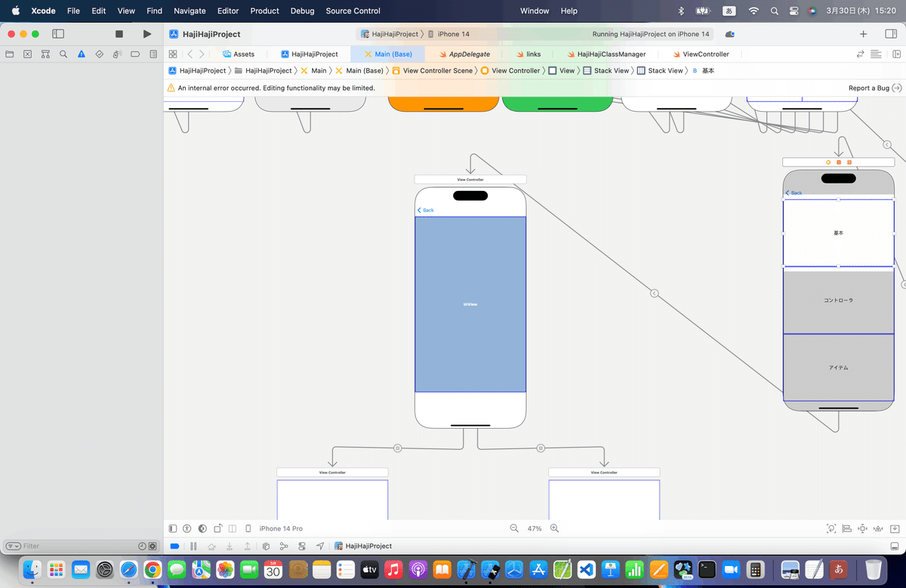Open the last Stack View breadcrumb
The height and width of the screenshot is (588, 906).
pos(660,70)
